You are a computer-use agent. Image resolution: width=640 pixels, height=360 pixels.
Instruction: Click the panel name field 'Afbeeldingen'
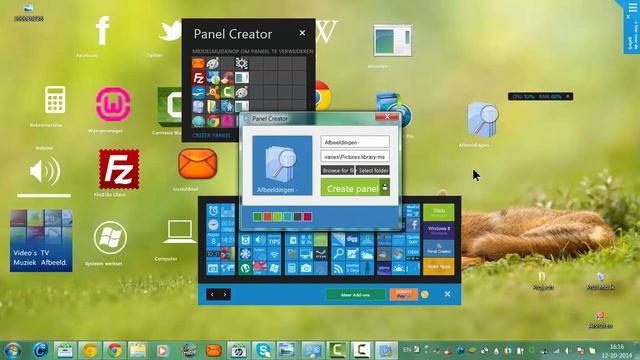tap(355, 142)
